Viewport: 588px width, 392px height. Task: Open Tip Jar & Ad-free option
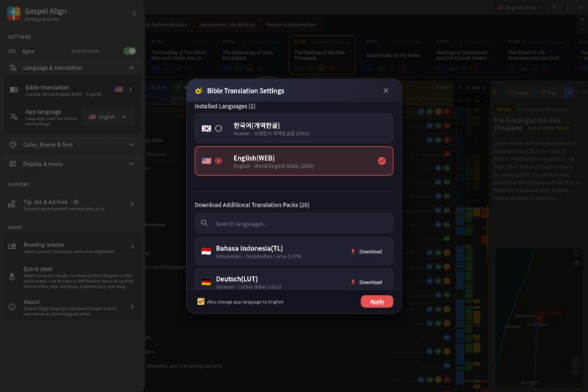point(72,204)
